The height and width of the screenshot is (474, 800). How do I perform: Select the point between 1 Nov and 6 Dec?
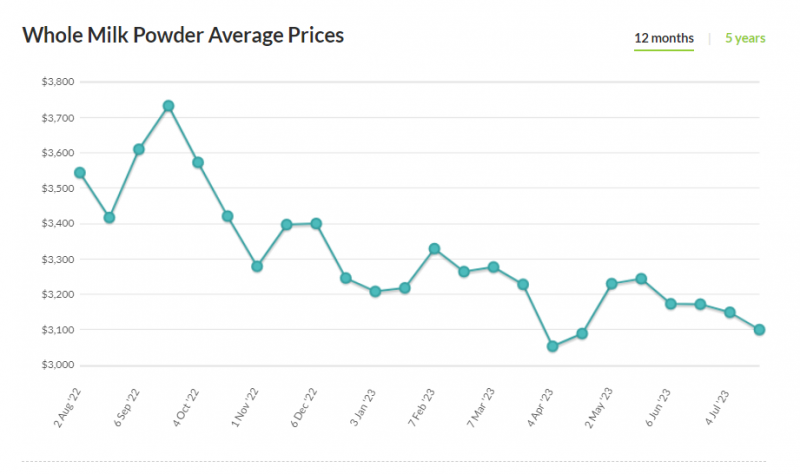(x=287, y=225)
